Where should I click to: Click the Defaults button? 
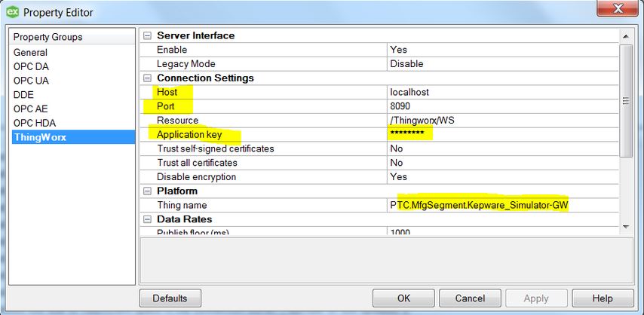coord(170,298)
